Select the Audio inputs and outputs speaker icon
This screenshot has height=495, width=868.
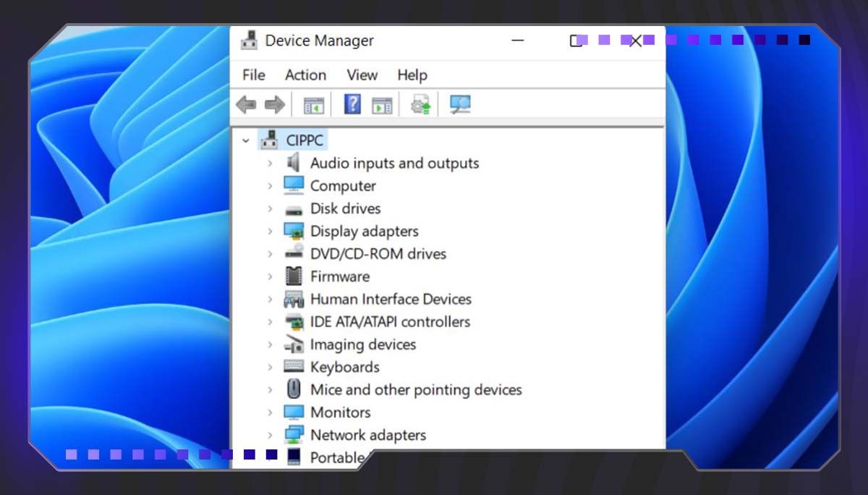(x=293, y=163)
